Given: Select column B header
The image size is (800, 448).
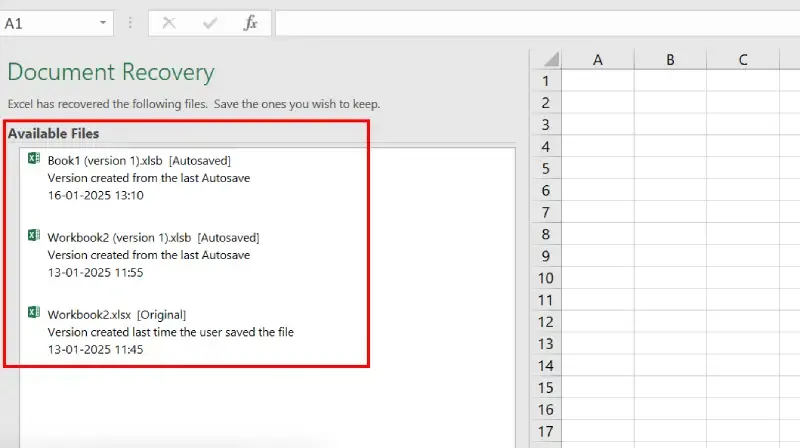Looking at the screenshot, I should pos(670,60).
